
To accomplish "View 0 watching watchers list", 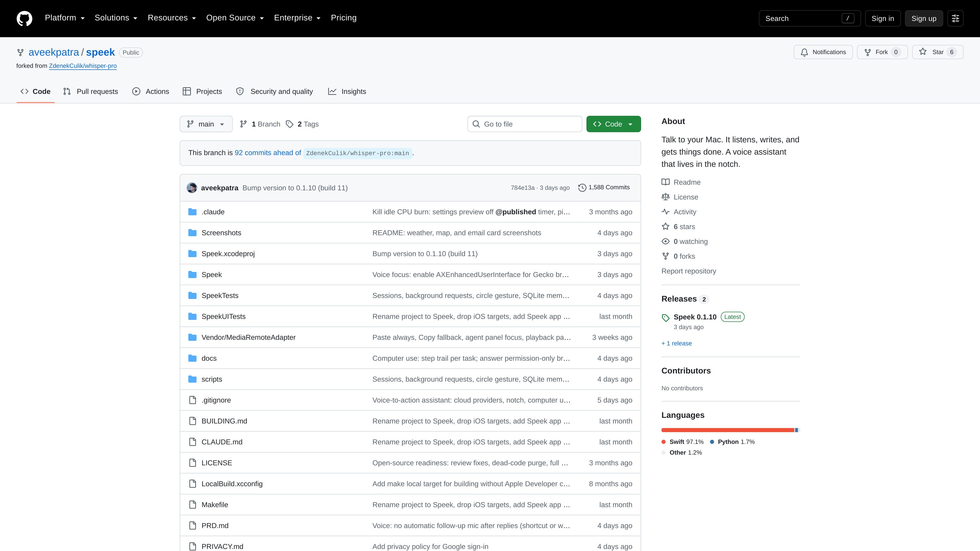I will tap(685, 242).
